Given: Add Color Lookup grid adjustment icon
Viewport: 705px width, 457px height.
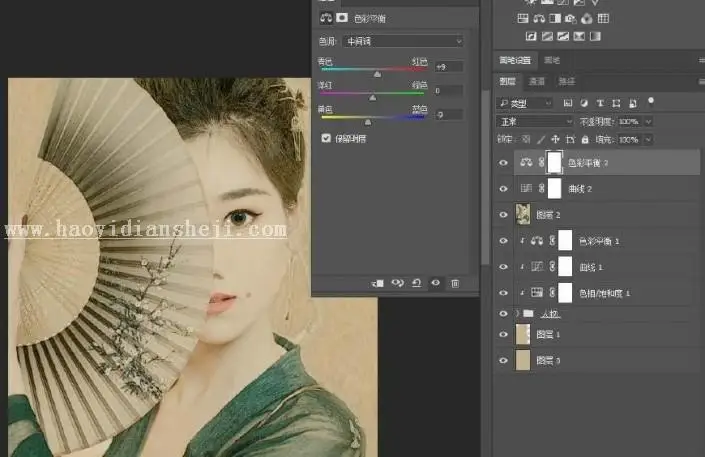Looking at the screenshot, I should [x=603, y=18].
